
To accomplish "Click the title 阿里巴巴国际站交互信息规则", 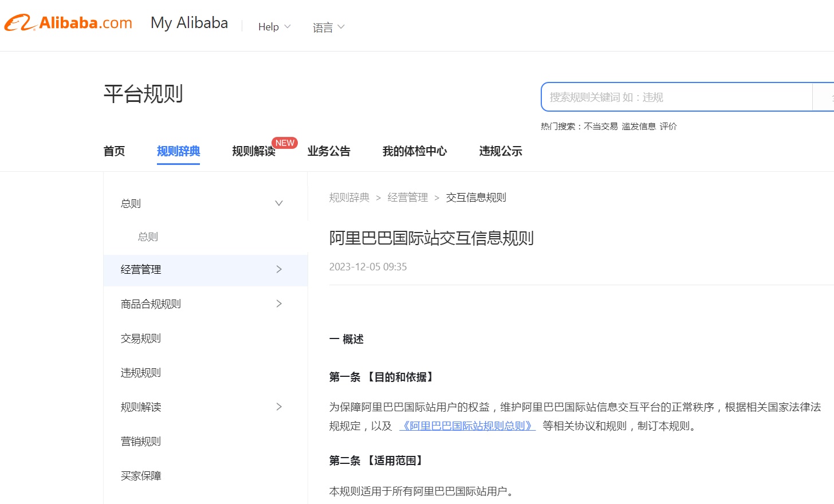I will (x=431, y=238).
